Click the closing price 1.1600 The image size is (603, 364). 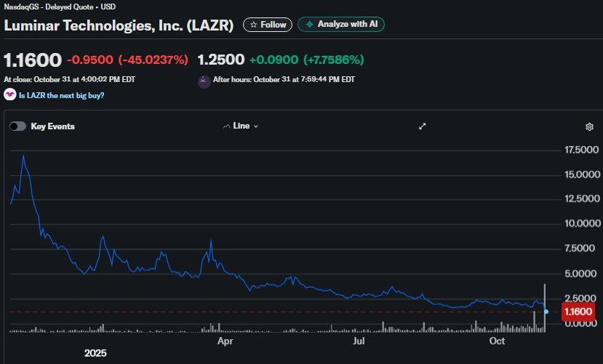point(33,60)
